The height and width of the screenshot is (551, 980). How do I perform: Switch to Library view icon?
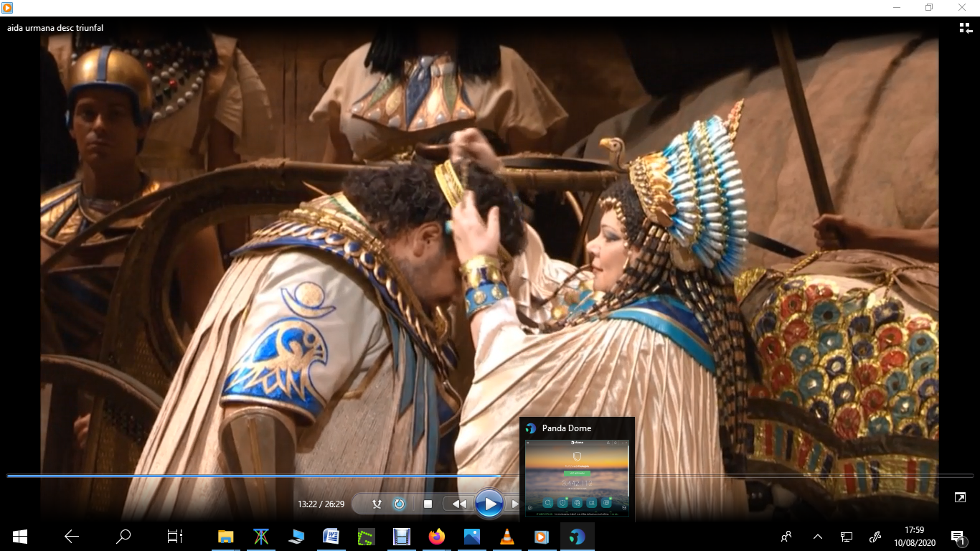[x=965, y=28]
